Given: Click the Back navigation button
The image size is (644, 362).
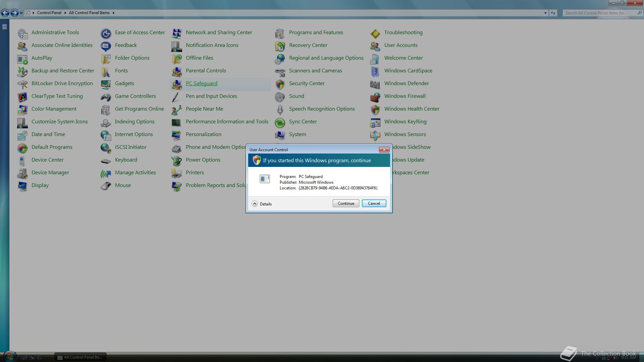Looking at the screenshot, I should point(5,13).
